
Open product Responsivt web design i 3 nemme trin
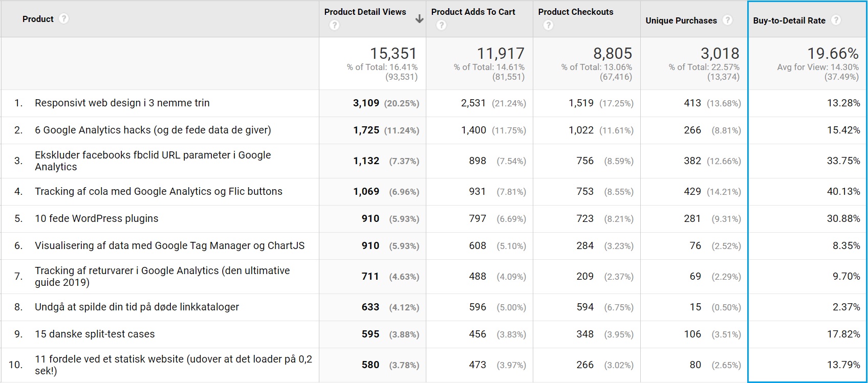122,103
